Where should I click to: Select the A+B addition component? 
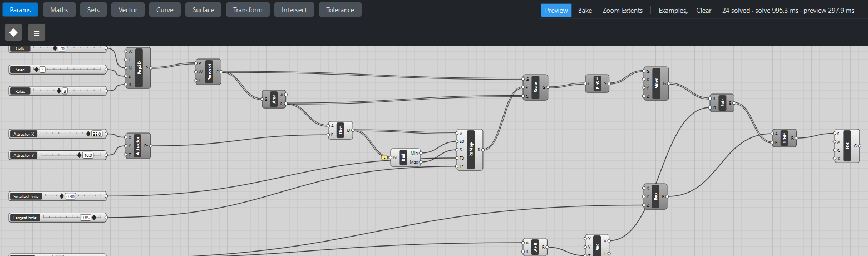535,247
